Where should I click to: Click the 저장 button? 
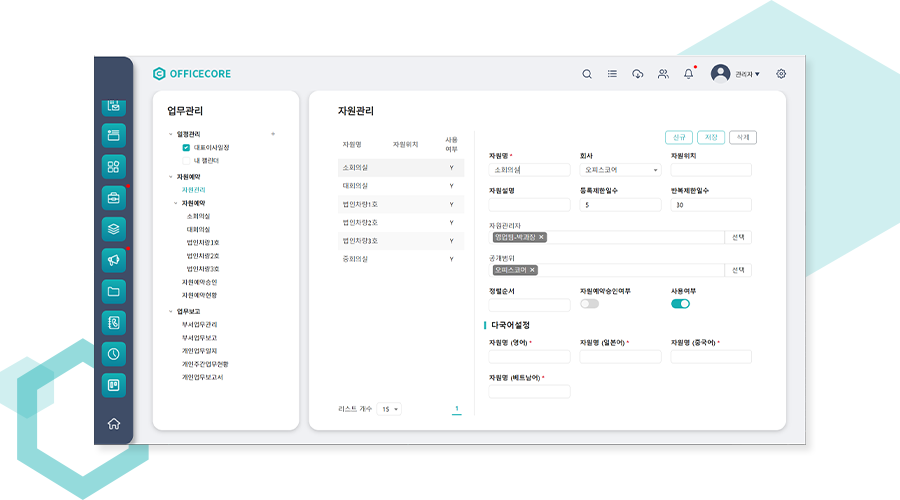pos(711,138)
